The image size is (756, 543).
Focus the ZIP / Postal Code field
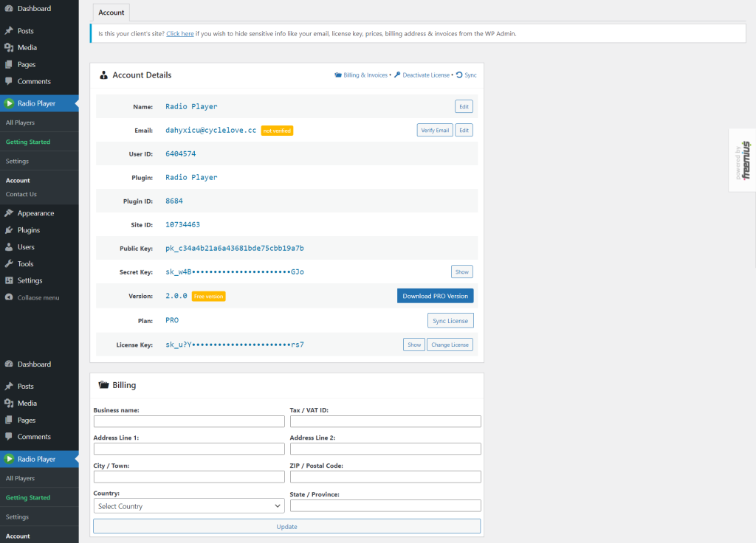click(385, 477)
